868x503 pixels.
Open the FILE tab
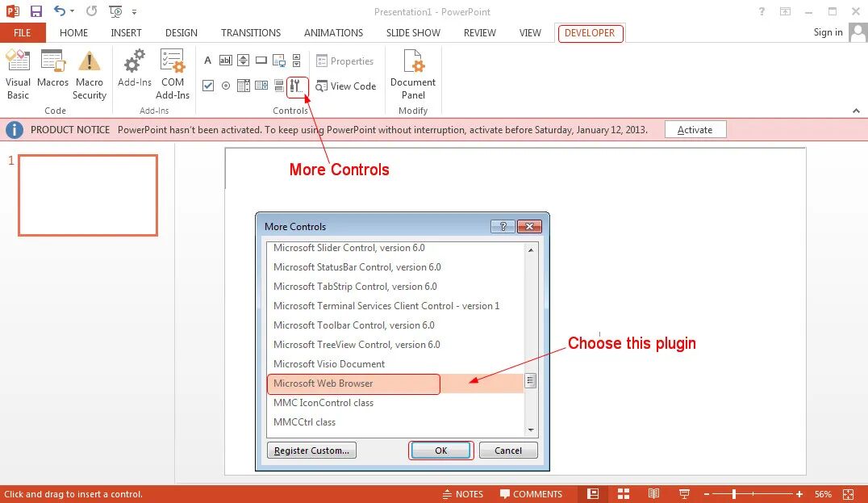coord(22,32)
